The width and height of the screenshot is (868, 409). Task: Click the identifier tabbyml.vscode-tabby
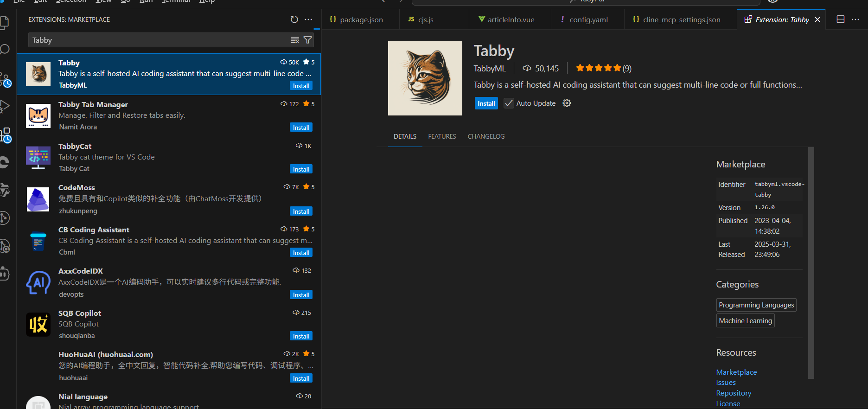pyautogui.click(x=779, y=189)
